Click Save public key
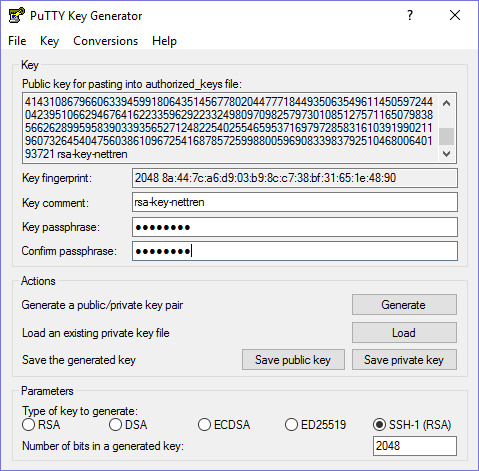 tap(293, 360)
